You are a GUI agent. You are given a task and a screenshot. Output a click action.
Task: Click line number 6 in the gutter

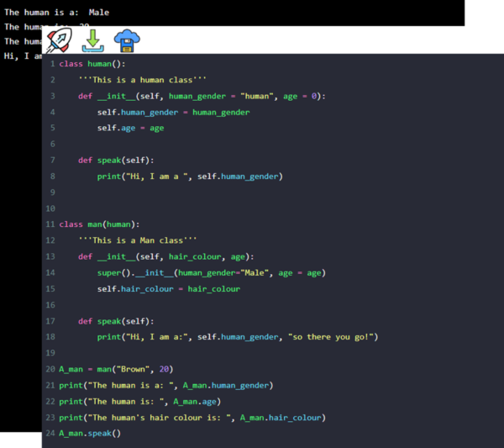(x=53, y=144)
